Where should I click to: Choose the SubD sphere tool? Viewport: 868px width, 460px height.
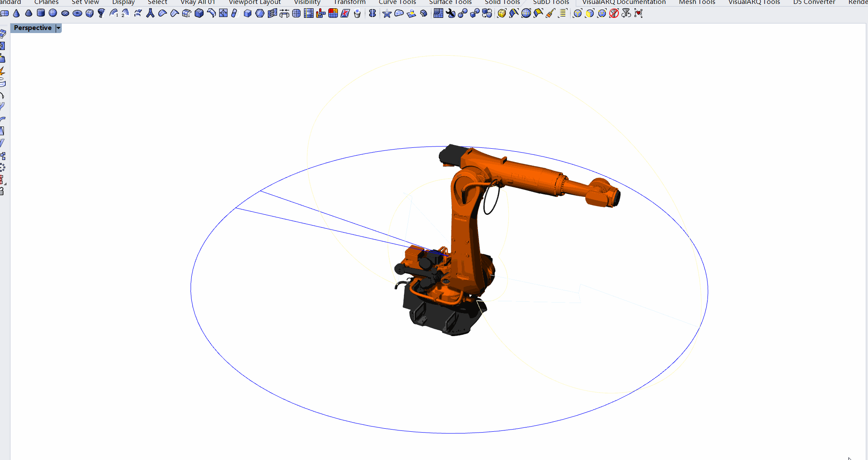53,13
